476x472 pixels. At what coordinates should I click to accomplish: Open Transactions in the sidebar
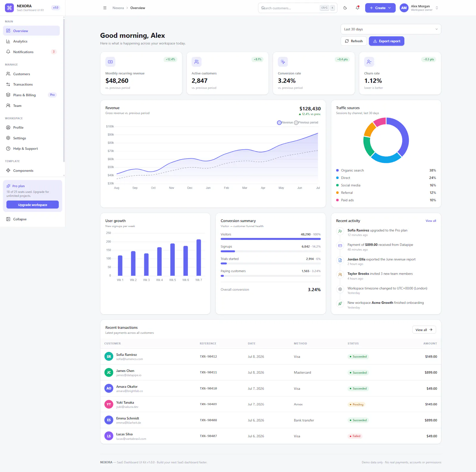pyautogui.click(x=31, y=84)
